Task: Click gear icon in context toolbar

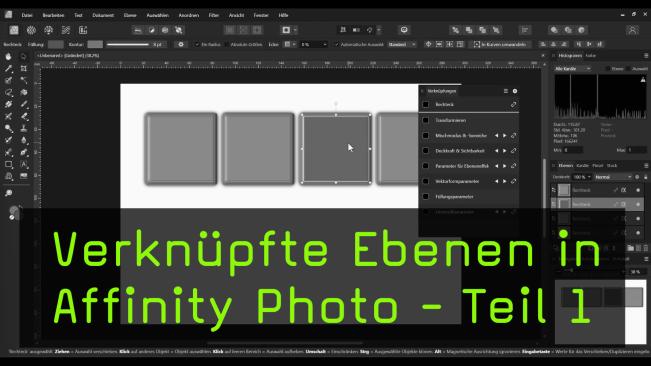Action: point(181,44)
